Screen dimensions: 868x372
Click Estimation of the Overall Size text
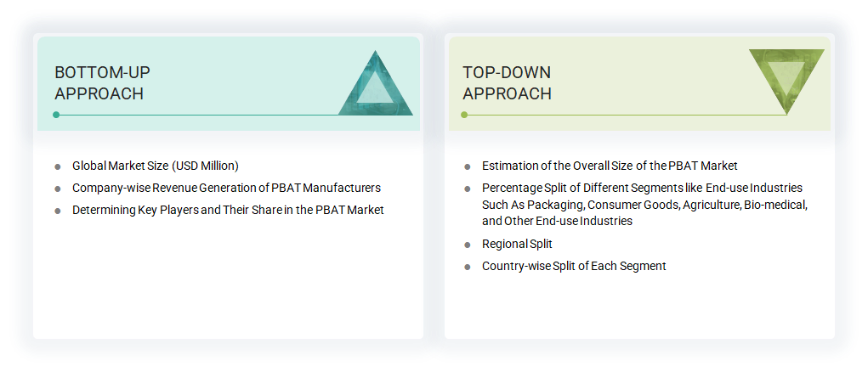pos(610,166)
